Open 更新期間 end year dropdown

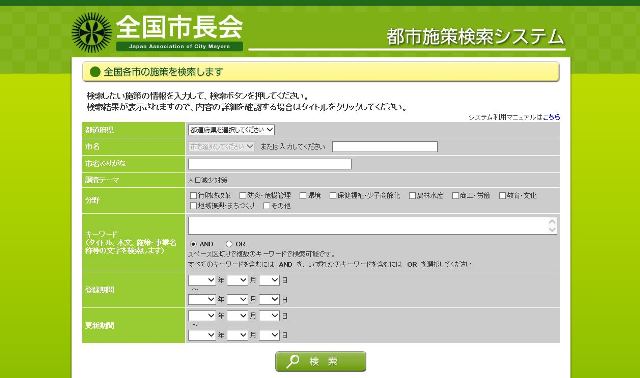202,335
